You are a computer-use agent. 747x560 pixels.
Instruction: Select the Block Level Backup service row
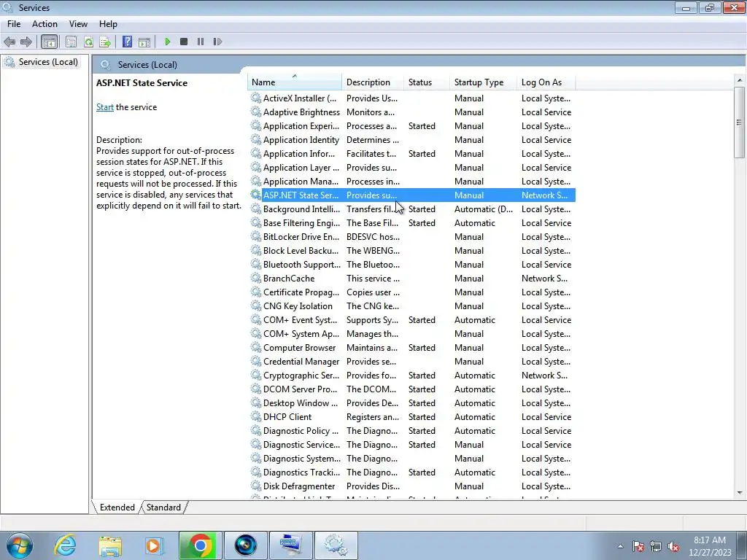click(x=412, y=251)
